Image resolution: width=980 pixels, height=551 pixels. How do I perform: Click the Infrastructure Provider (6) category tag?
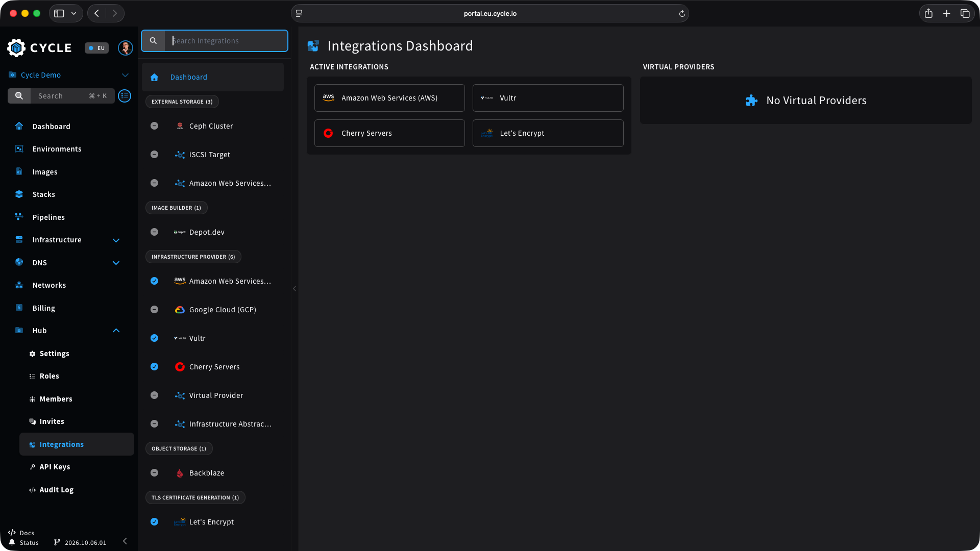pos(193,257)
